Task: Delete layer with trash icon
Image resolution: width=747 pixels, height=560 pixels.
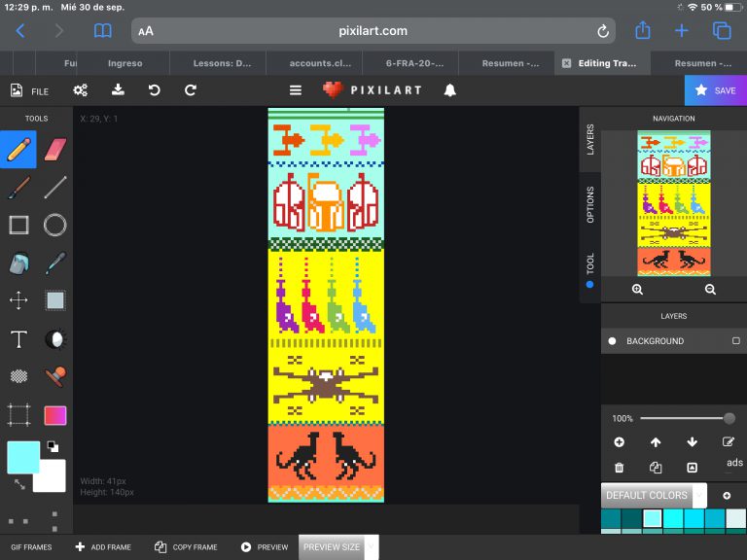Action: 619,468
